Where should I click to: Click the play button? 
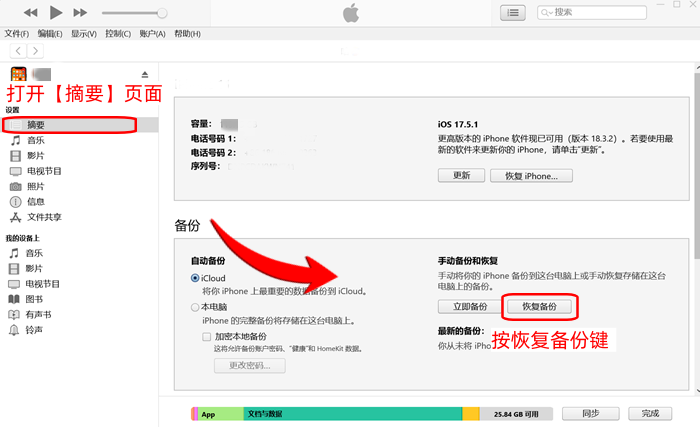tap(56, 13)
